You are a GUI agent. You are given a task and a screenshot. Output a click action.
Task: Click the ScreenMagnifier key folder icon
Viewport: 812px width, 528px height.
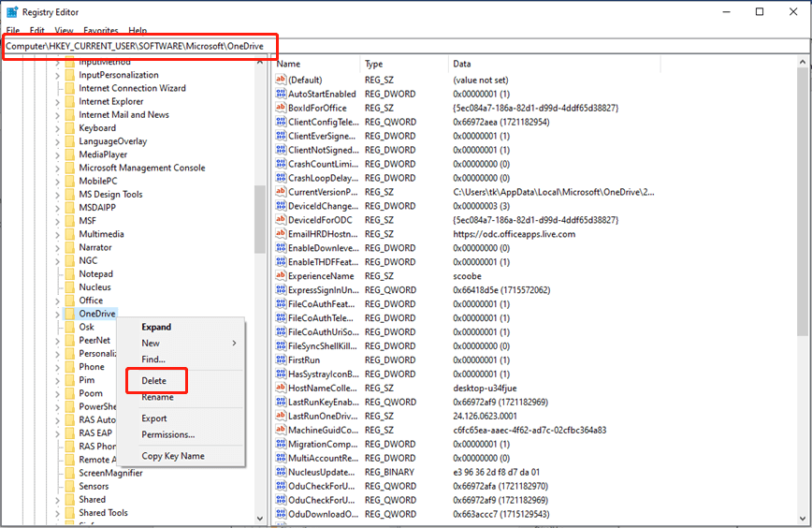click(x=70, y=473)
